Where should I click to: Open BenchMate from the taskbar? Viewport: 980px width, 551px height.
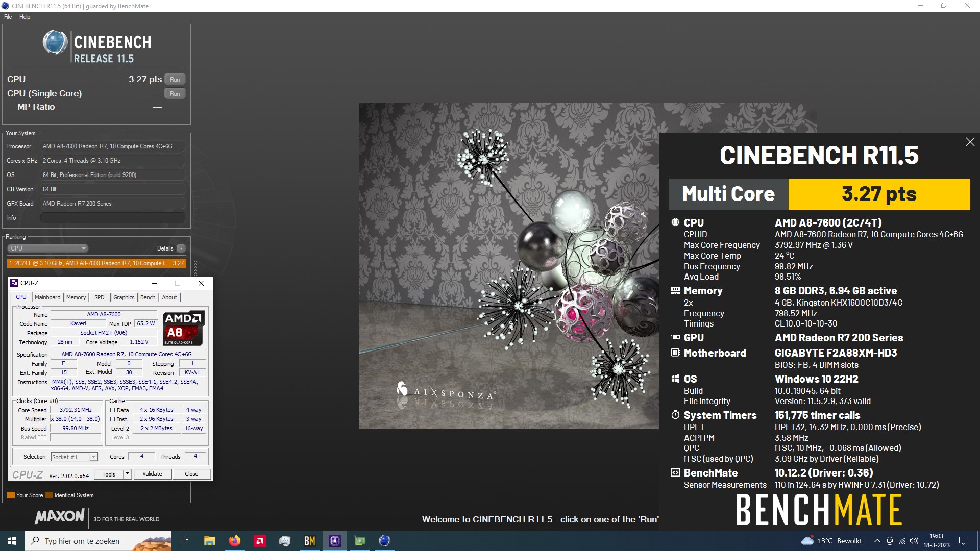pyautogui.click(x=310, y=541)
